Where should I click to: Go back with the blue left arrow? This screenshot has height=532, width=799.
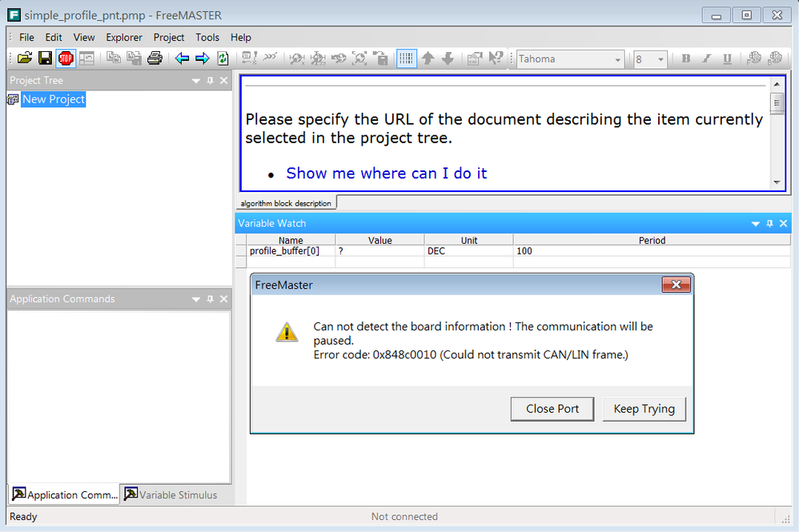[x=182, y=58]
